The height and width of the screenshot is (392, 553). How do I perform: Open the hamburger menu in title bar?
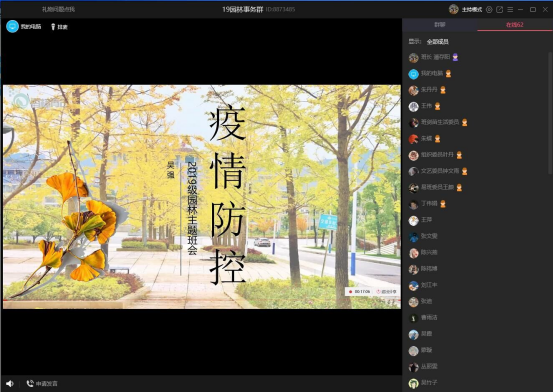pos(510,10)
